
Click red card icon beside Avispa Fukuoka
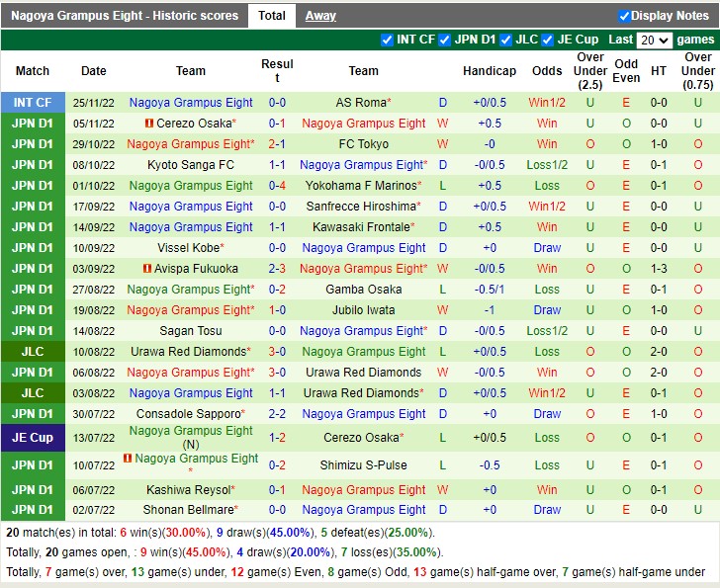click(x=147, y=269)
